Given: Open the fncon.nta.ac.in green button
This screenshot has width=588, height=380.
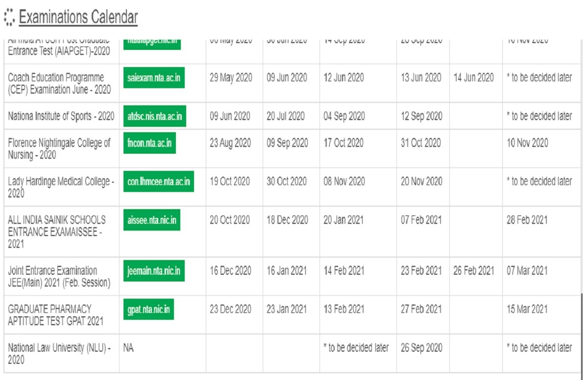Looking at the screenshot, I should 149,143.
